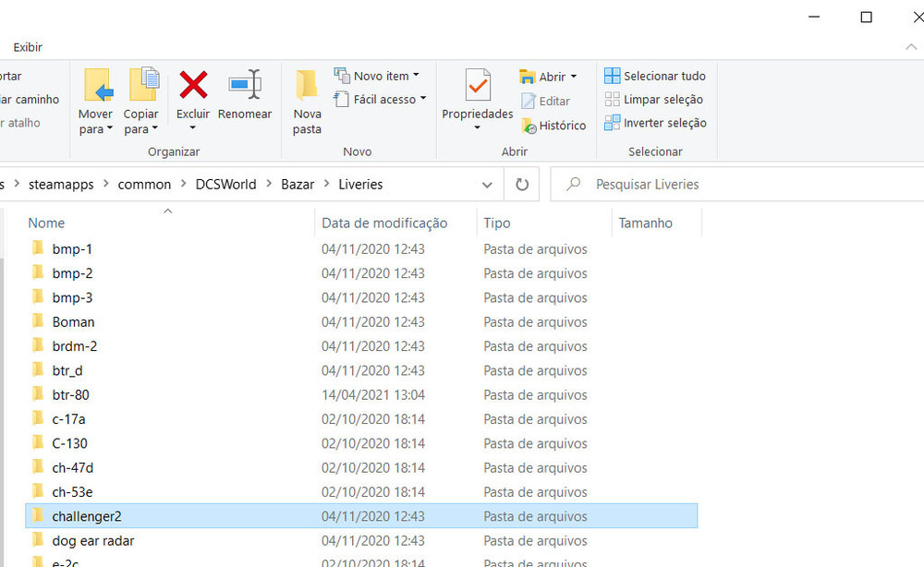Click the Abrir folder icon
Image resolution: width=924 pixels, height=567 pixels.
click(527, 77)
